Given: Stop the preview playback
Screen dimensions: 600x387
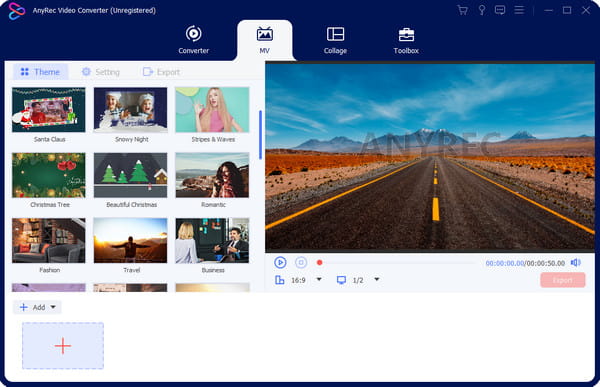Looking at the screenshot, I should tap(301, 263).
